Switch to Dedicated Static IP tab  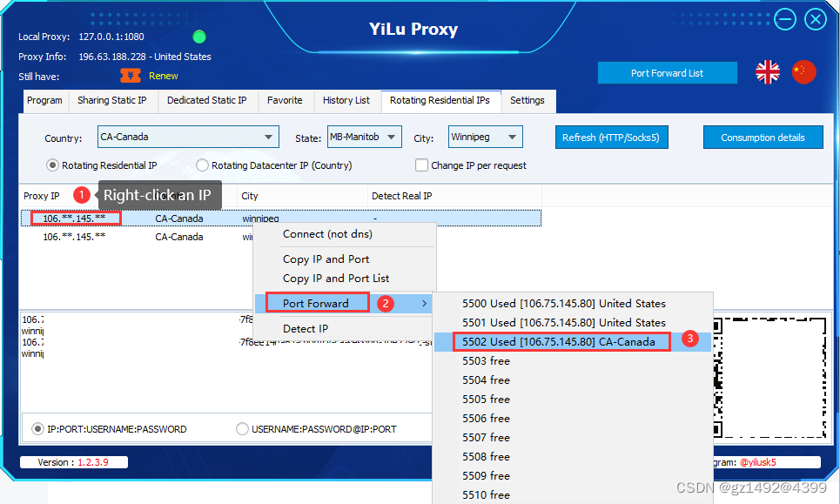point(207,100)
